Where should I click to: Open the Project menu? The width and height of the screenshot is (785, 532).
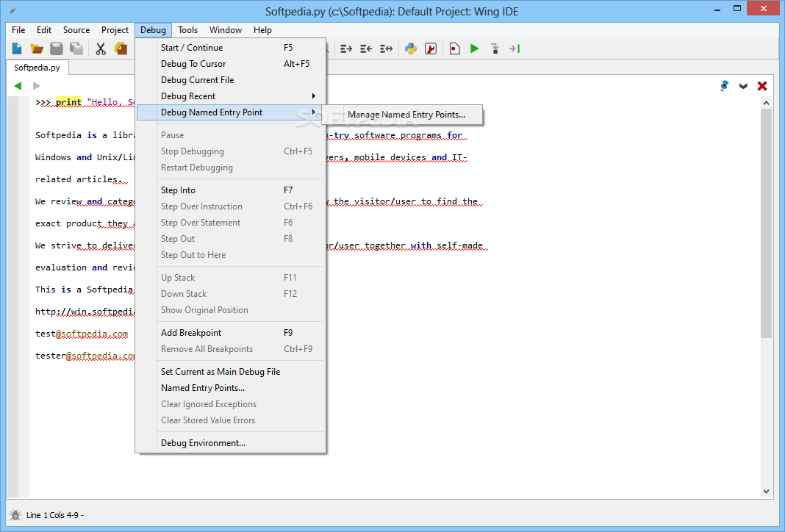click(x=115, y=30)
